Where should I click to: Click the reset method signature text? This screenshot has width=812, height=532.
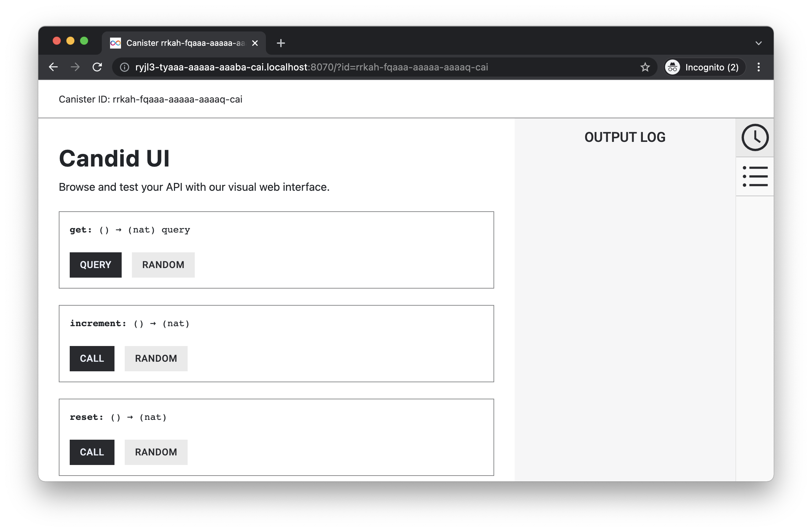point(118,417)
